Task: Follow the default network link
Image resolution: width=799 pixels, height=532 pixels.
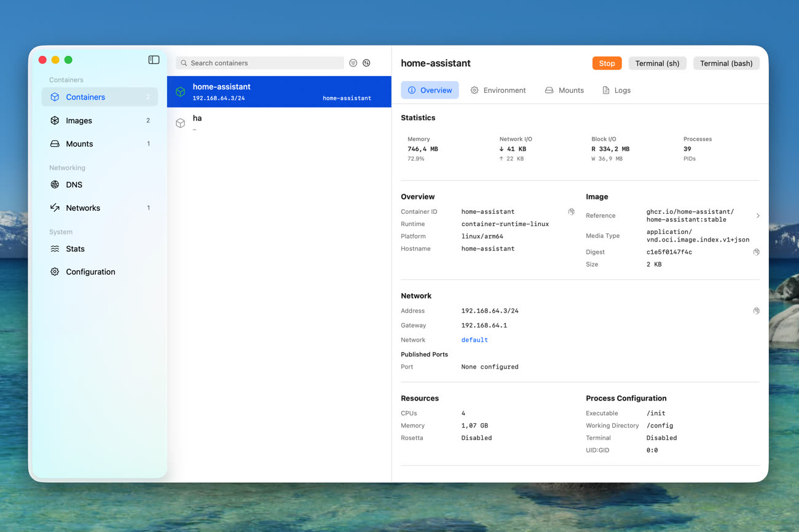Action: (x=474, y=340)
